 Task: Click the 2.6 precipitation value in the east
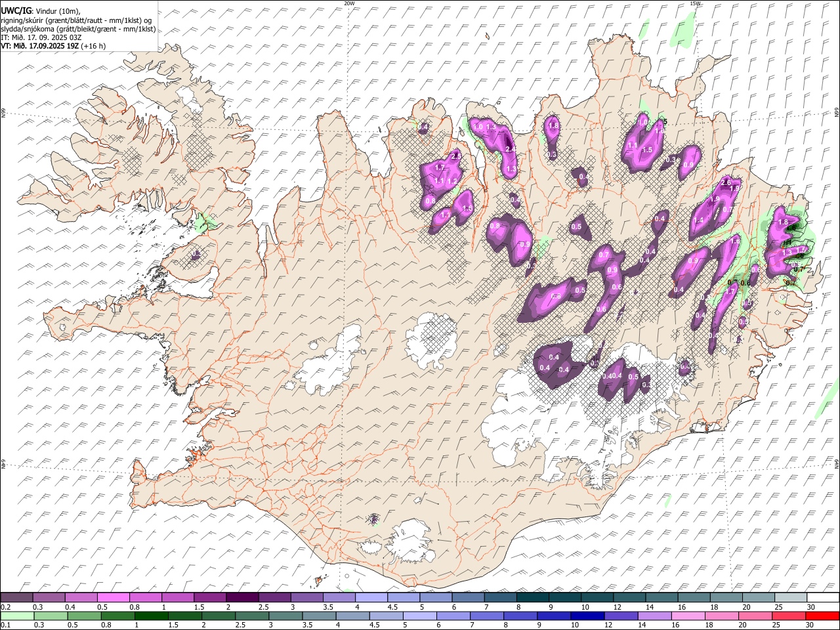[726, 182]
